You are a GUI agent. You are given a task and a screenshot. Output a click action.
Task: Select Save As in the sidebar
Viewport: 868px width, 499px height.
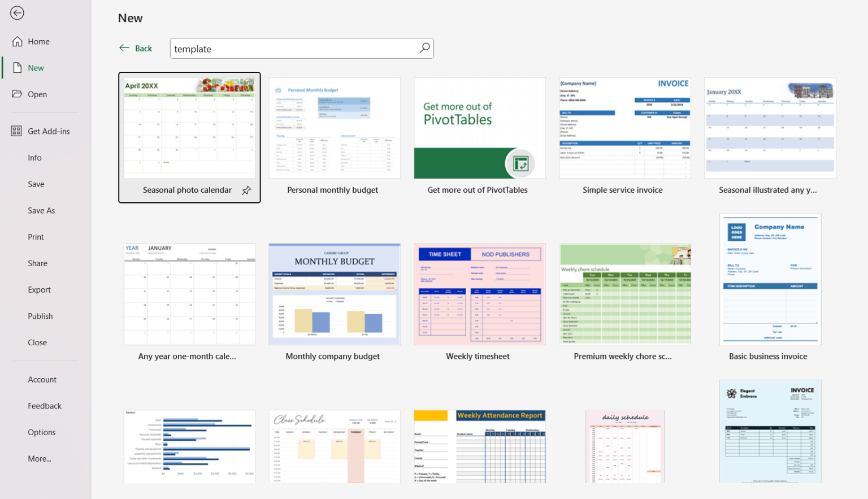41,210
